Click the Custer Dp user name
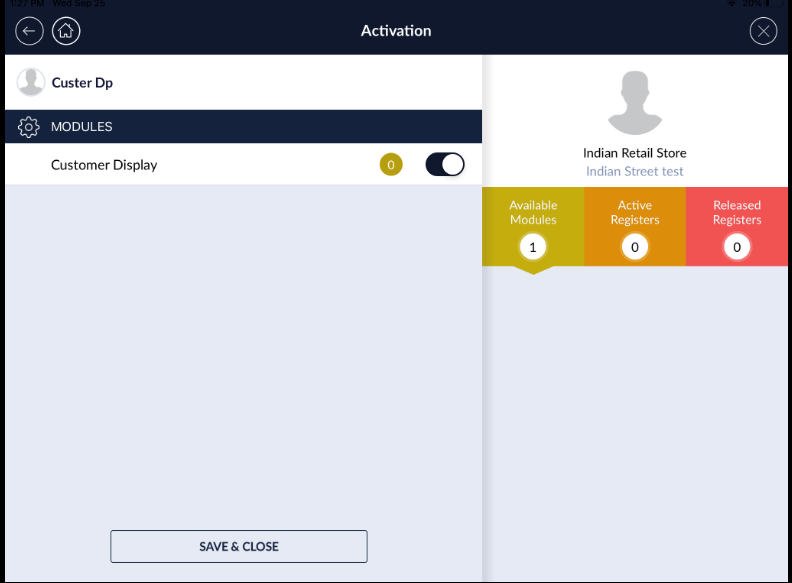Viewport: 792px width, 583px height. click(82, 83)
